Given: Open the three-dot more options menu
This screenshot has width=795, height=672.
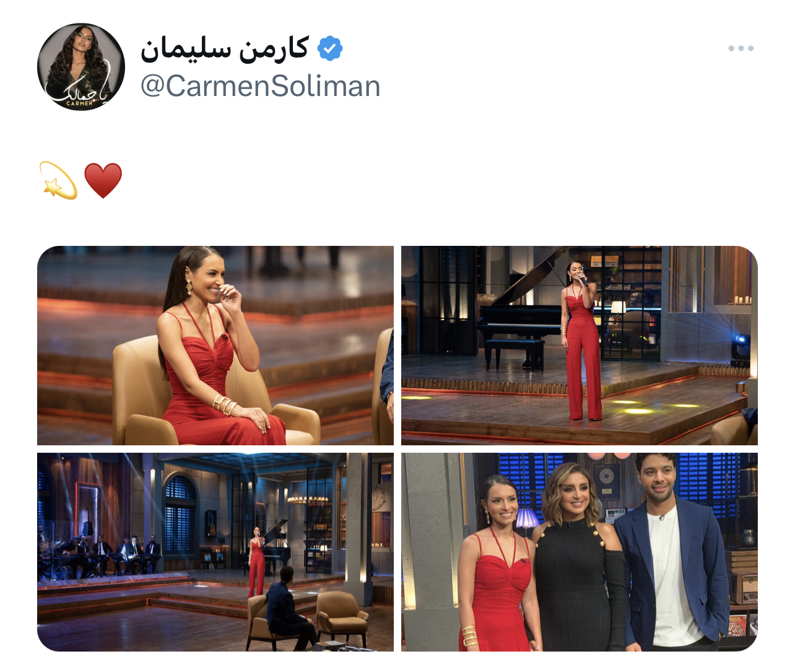Looking at the screenshot, I should (x=741, y=48).
